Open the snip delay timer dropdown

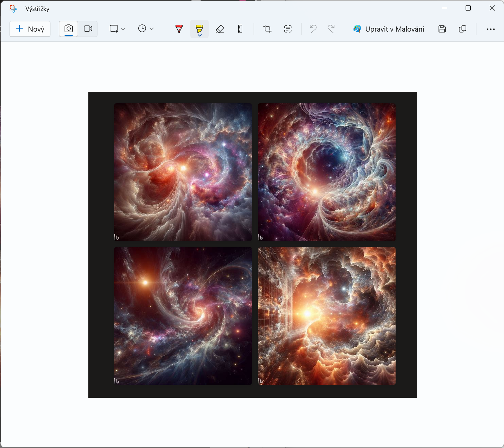146,29
